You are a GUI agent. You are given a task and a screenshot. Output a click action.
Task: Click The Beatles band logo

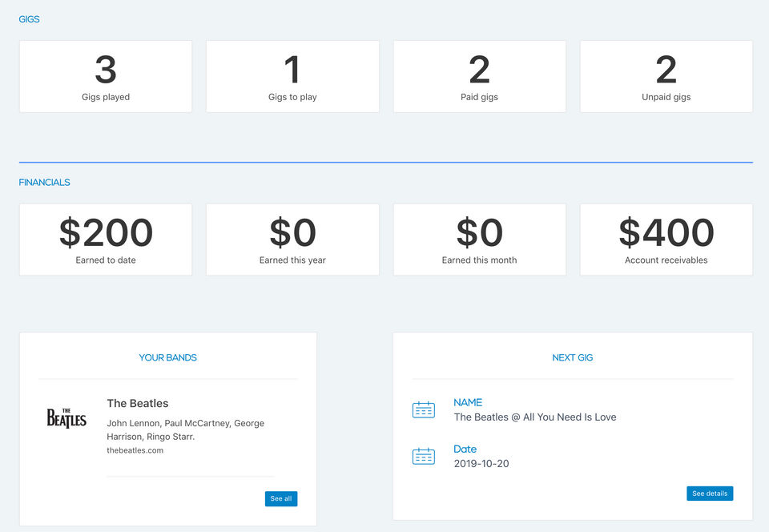(x=66, y=418)
